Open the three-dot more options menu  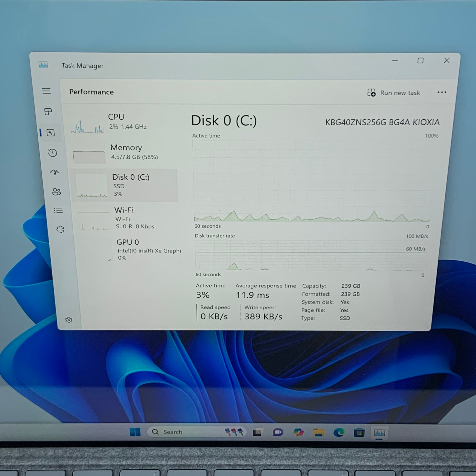442,92
